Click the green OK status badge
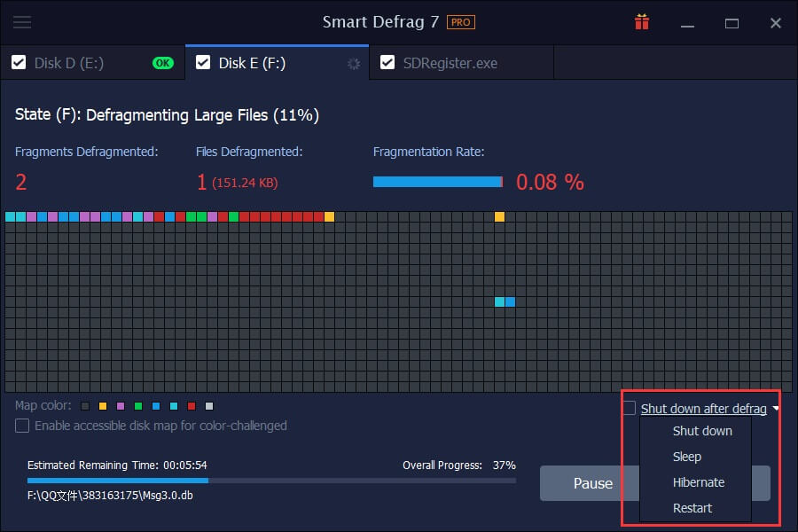The height and width of the screenshot is (532, 798). [162, 63]
